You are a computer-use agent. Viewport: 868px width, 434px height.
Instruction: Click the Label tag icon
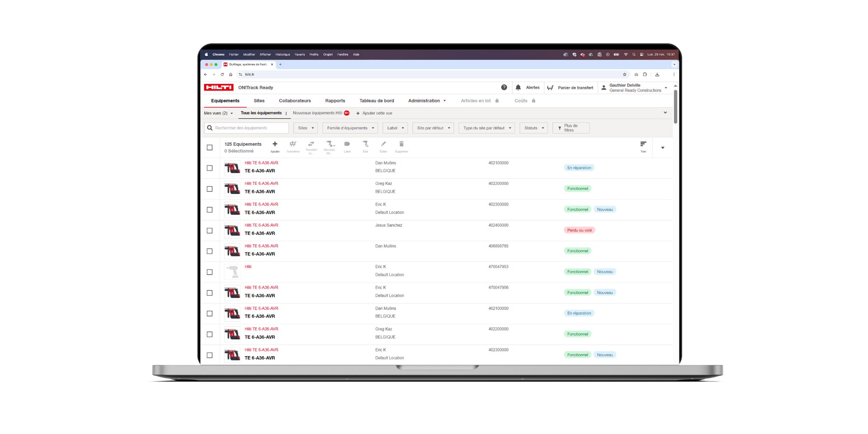click(347, 145)
